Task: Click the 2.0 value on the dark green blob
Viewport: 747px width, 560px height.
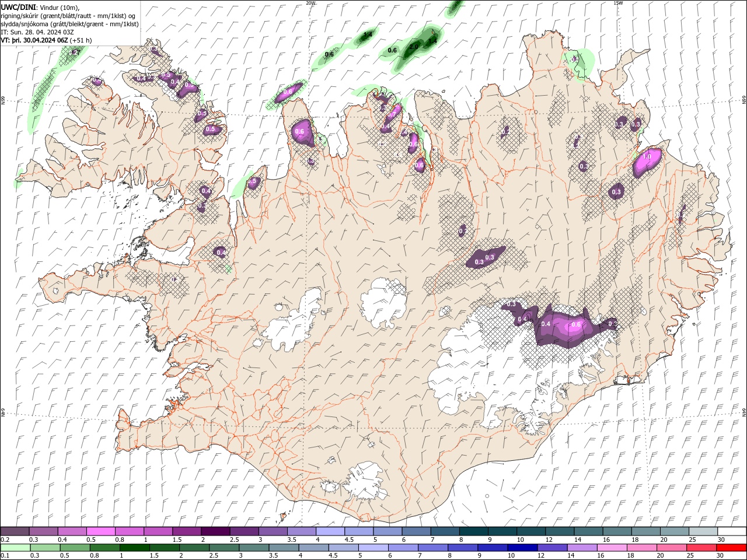Action: click(x=414, y=46)
